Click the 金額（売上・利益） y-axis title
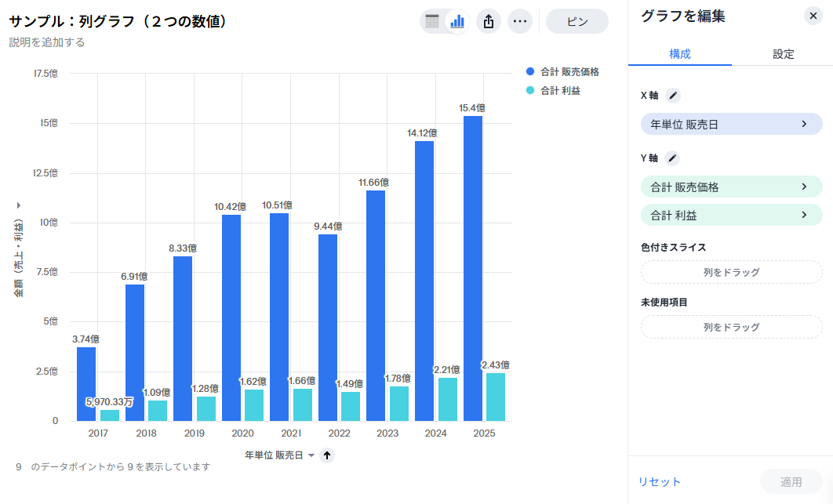This screenshot has width=833, height=504. 19,258
